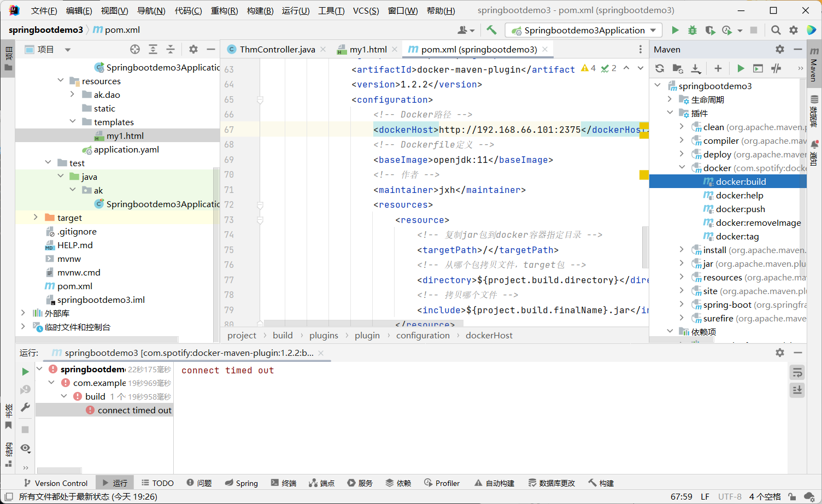Open the vertical Maven side tab
This screenshot has width=822, height=504.
click(x=814, y=65)
